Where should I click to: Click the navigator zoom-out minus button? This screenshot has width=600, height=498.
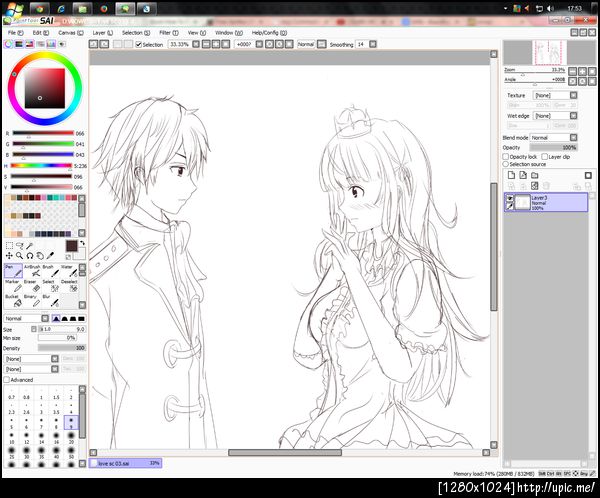pyautogui.click(x=572, y=71)
